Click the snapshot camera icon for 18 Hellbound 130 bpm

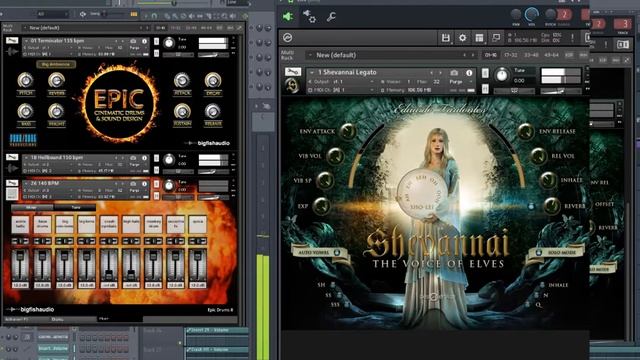point(133,158)
